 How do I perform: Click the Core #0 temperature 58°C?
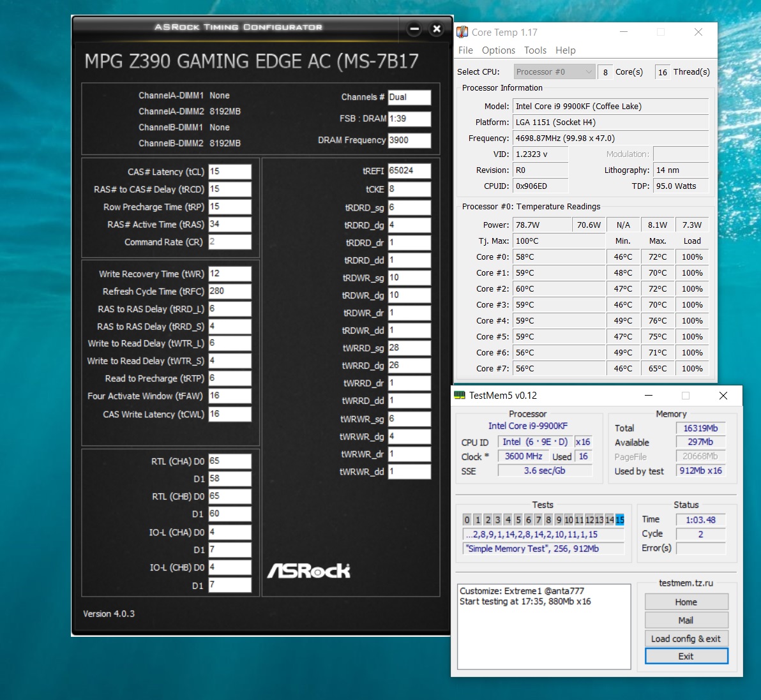(x=559, y=257)
